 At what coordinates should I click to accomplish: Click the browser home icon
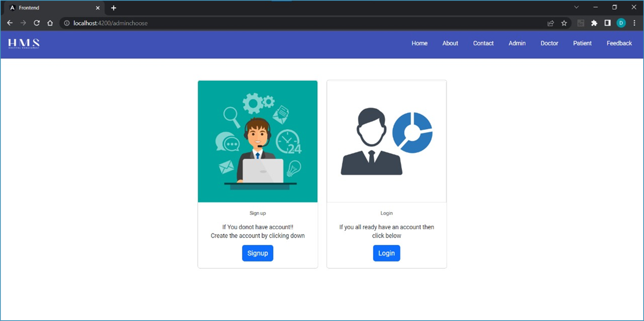tap(50, 23)
